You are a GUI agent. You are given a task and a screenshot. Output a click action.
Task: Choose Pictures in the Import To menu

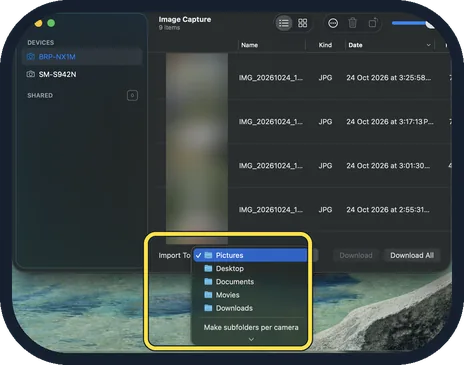250,255
